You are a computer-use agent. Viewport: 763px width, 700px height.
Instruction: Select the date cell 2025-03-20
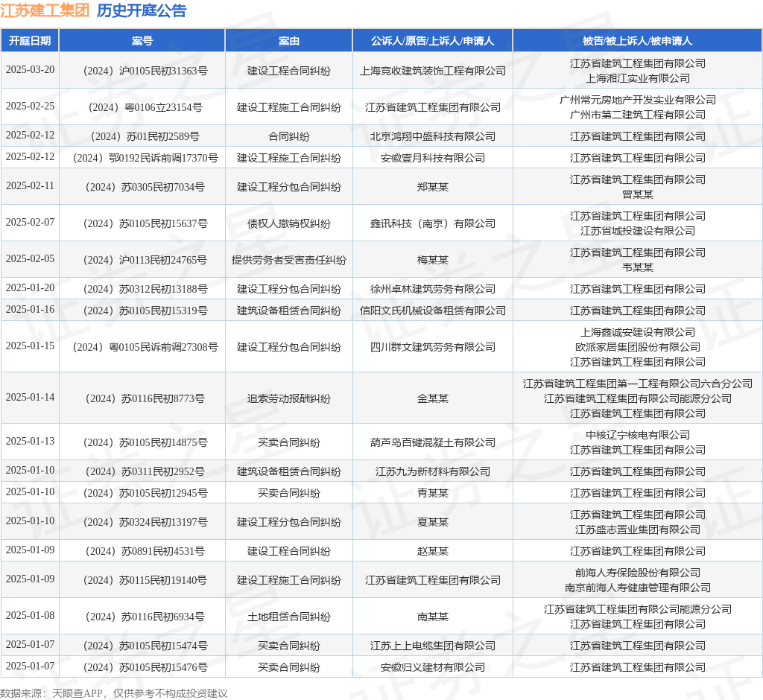[x=30, y=69]
